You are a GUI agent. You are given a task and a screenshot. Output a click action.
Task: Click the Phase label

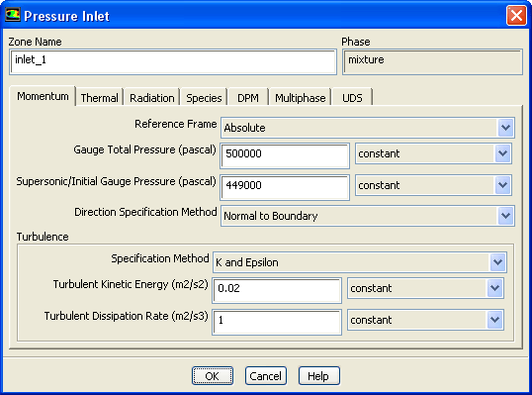[356, 42]
